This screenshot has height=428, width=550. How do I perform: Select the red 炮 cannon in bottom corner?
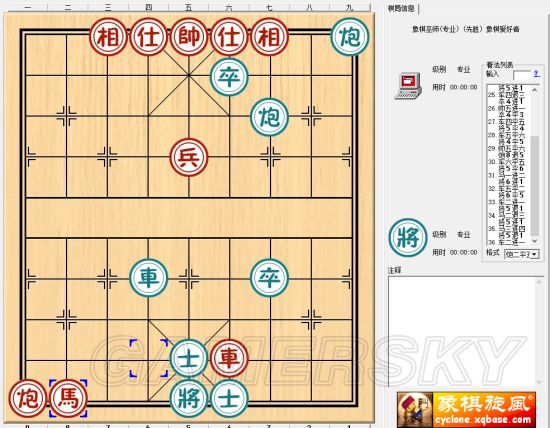[27, 399]
